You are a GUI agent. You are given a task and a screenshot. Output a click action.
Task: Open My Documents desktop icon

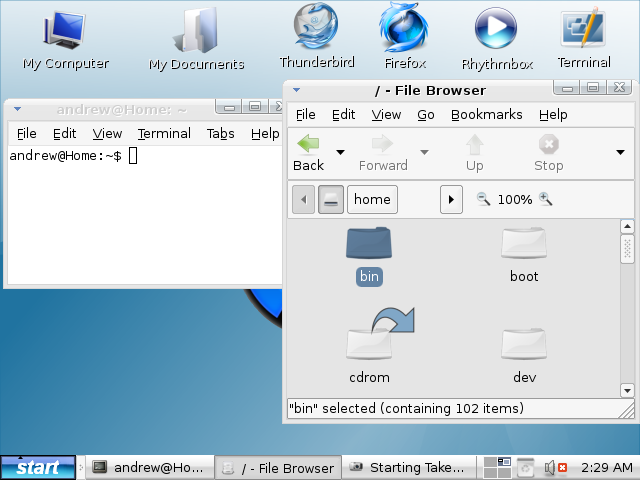point(197,40)
